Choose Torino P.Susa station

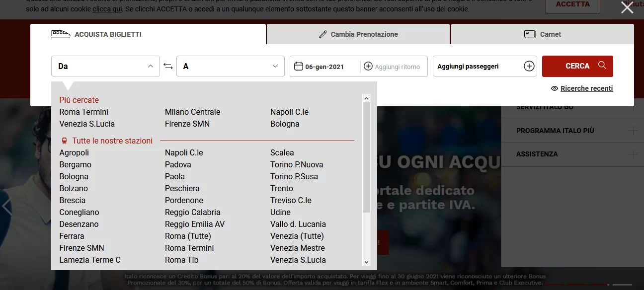tap(294, 176)
